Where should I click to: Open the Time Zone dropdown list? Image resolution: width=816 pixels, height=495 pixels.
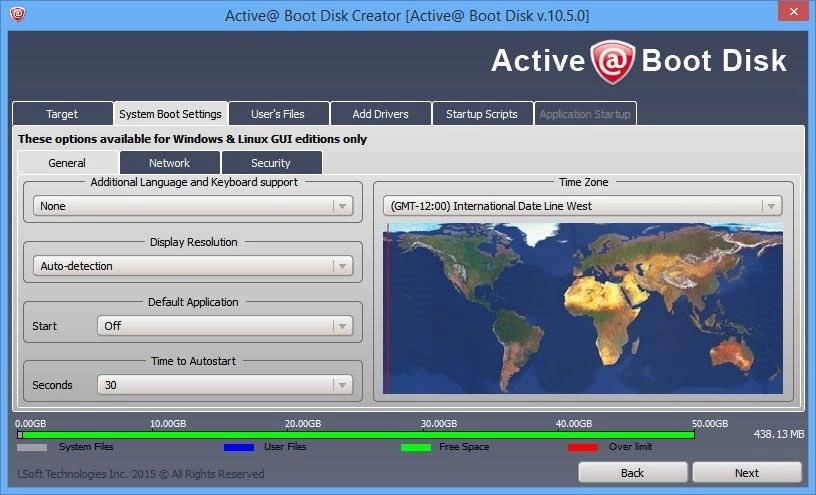coord(582,206)
